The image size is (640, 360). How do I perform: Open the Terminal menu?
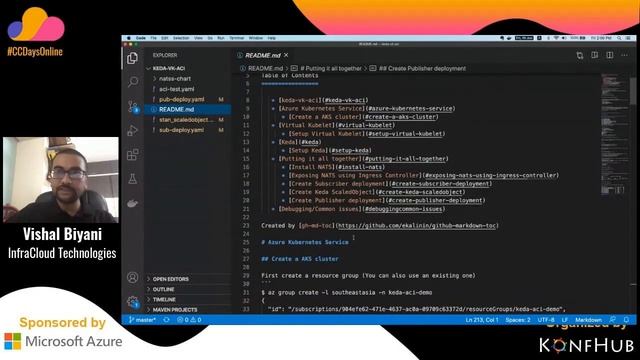point(236,38)
